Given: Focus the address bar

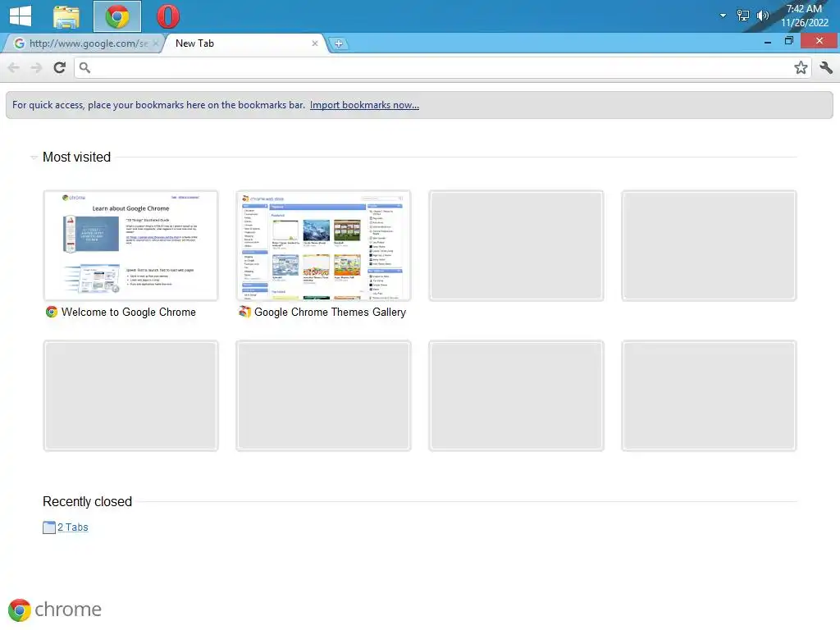Looking at the screenshot, I should click(x=442, y=67).
